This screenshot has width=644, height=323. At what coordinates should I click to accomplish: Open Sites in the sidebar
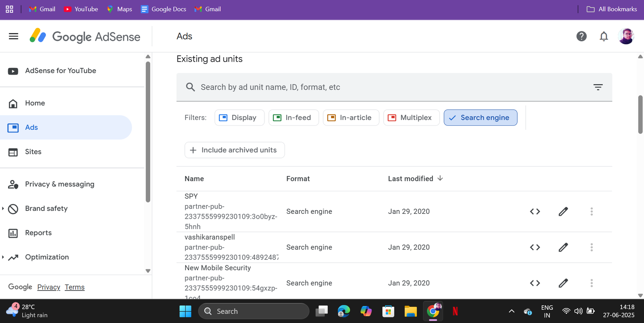[x=66, y=152]
